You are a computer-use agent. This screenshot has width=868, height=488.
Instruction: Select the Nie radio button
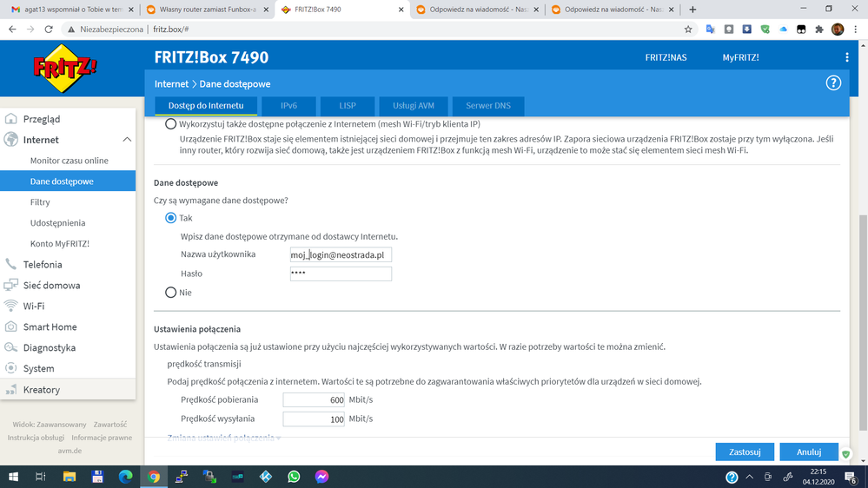170,292
